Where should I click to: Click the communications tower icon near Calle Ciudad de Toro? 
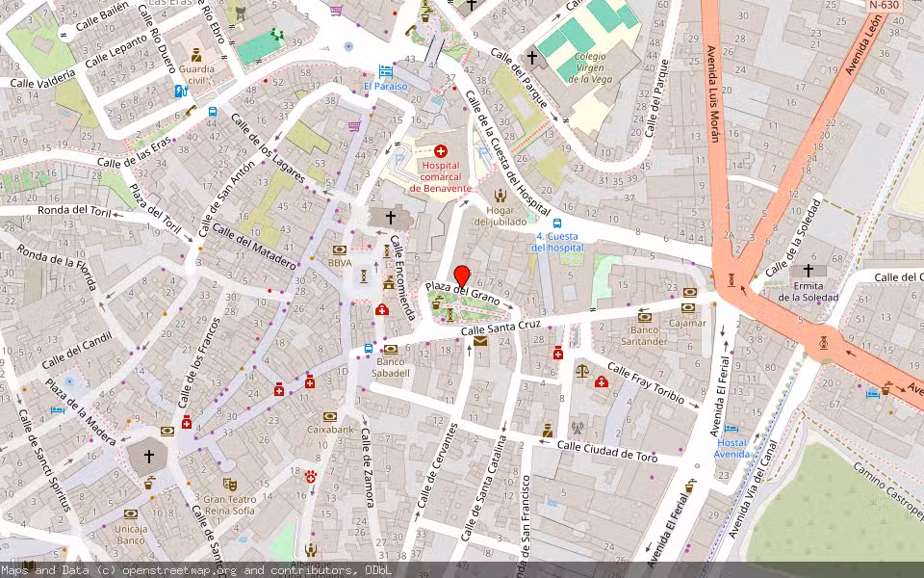coord(577,428)
